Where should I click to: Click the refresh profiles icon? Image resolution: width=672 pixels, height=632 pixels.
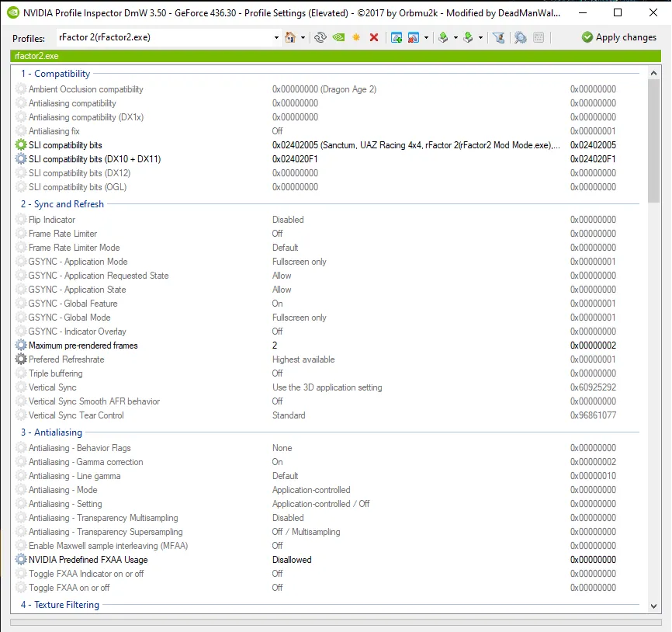pos(320,37)
